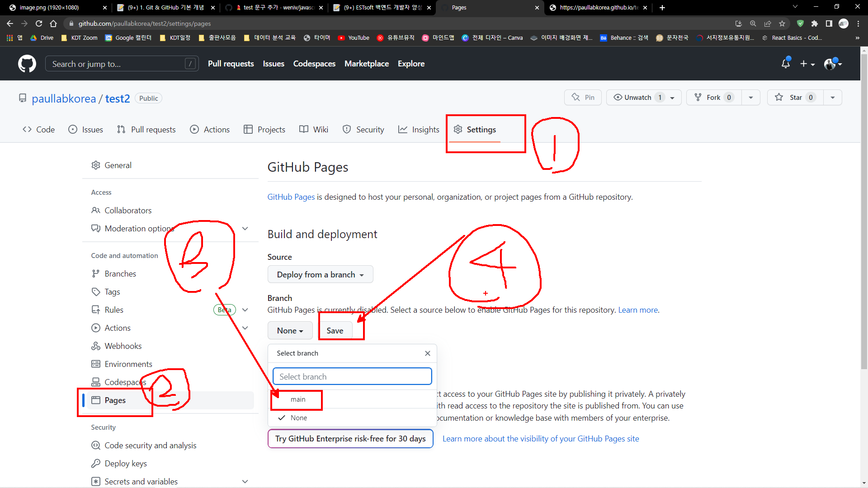Viewport: 868px width, 488px height.
Task: Star the test2 repository
Action: coord(795,98)
